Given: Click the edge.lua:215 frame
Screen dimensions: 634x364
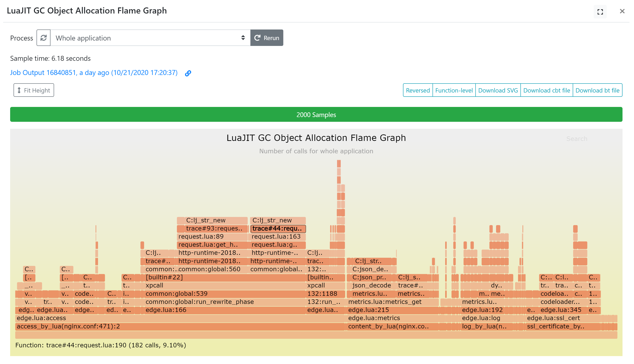Looking at the screenshot, I should point(392,310).
